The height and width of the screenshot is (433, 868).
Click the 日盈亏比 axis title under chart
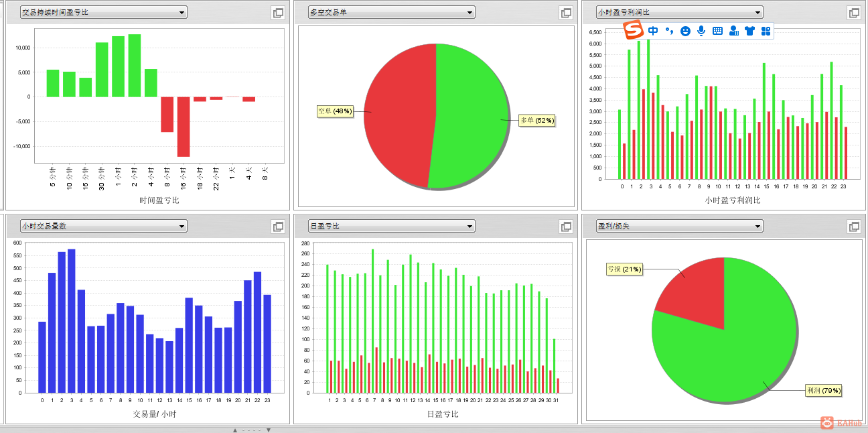click(x=443, y=414)
